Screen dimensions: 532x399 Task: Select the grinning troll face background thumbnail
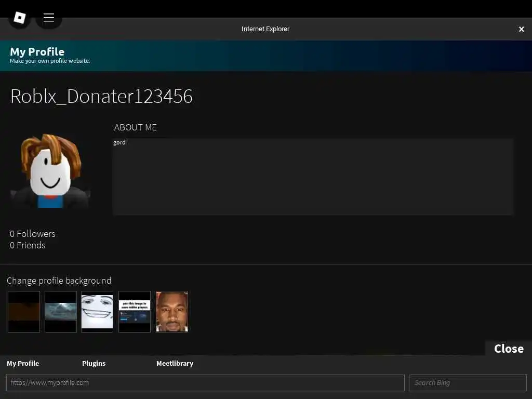97,312
